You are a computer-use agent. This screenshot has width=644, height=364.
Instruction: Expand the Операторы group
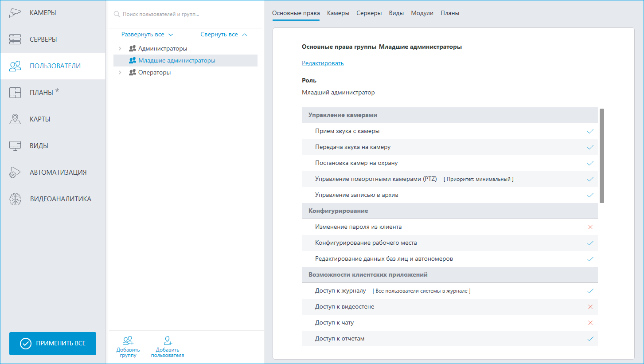(x=120, y=72)
